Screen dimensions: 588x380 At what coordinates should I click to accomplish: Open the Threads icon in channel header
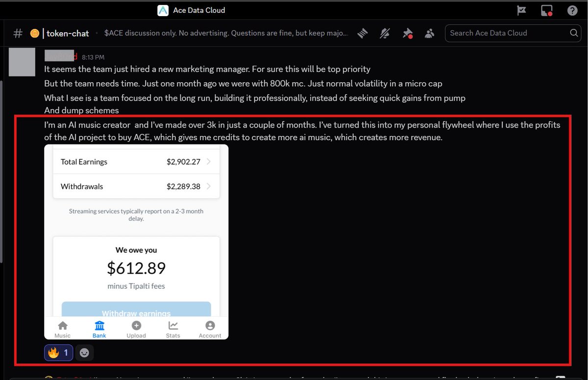click(x=363, y=33)
